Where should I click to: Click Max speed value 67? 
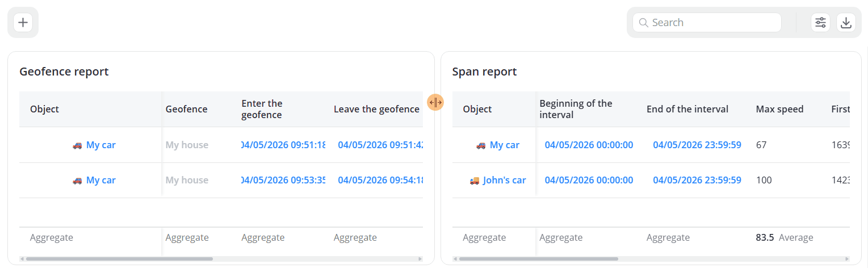pyautogui.click(x=761, y=145)
